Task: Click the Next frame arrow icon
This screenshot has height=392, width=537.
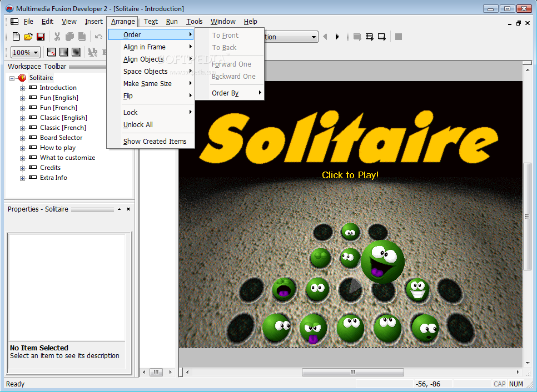Action: pyautogui.click(x=337, y=37)
